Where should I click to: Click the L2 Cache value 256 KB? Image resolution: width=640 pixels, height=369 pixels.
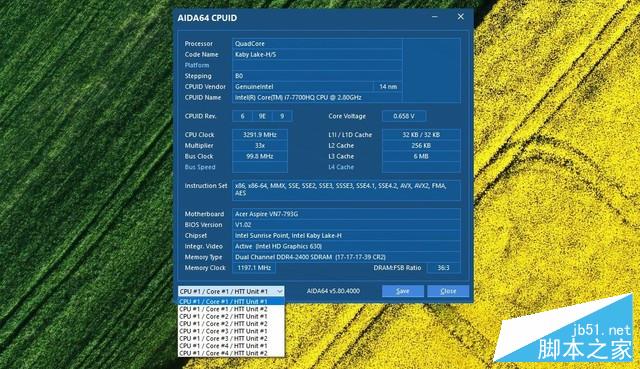[x=421, y=145]
